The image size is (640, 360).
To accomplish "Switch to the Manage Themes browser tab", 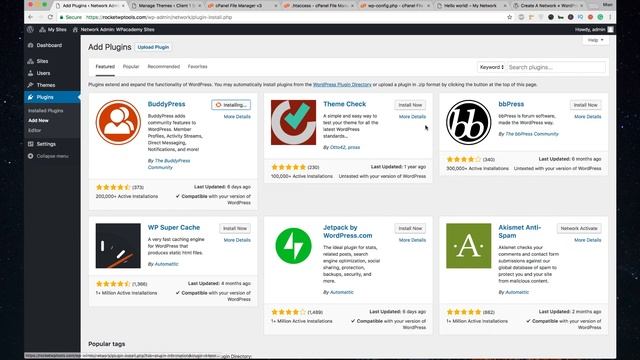I will (x=167, y=6).
